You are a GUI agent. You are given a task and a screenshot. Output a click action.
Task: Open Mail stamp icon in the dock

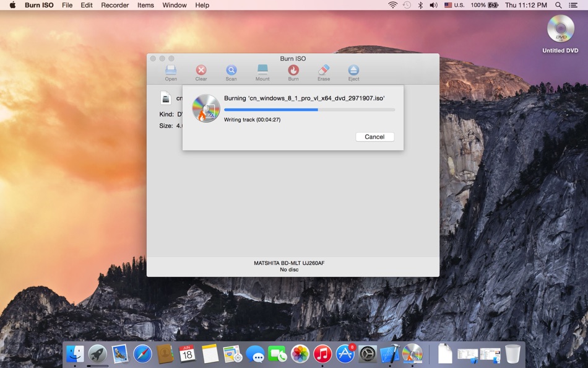click(120, 354)
